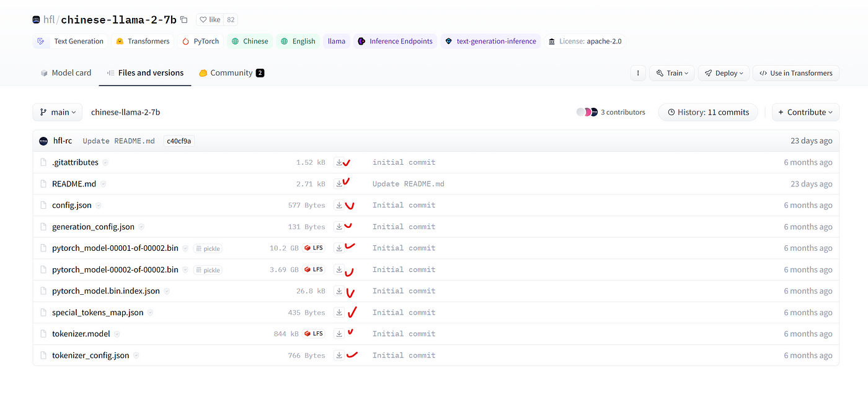
Task: Open the Contribute dropdown
Action: click(x=806, y=112)
